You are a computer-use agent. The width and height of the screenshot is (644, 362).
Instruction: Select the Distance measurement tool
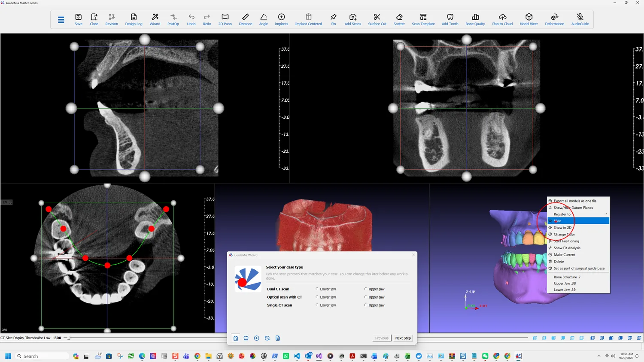click(x=246, y=19)
